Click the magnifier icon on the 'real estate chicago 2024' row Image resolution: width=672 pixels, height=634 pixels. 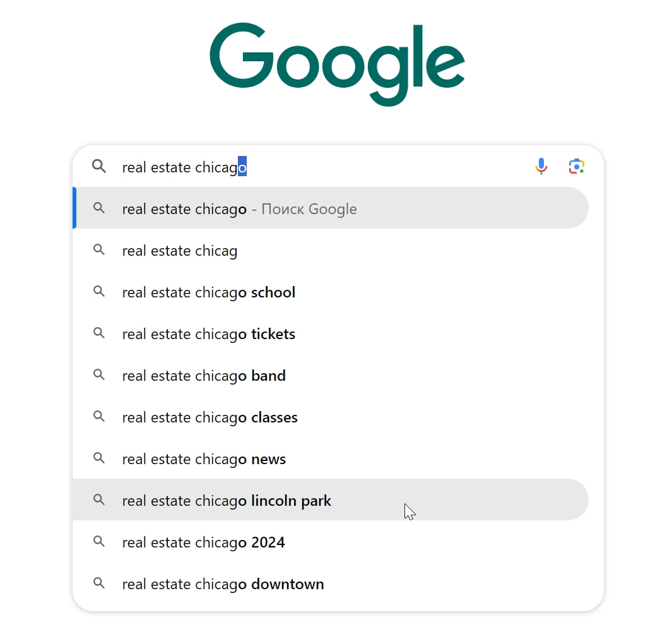coord(99,542)
